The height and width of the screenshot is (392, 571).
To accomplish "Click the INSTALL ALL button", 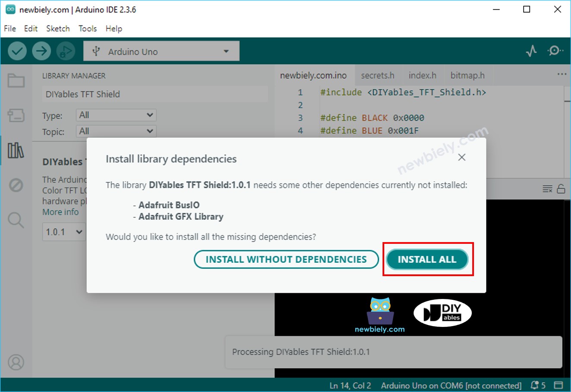I will pos(426,259).
